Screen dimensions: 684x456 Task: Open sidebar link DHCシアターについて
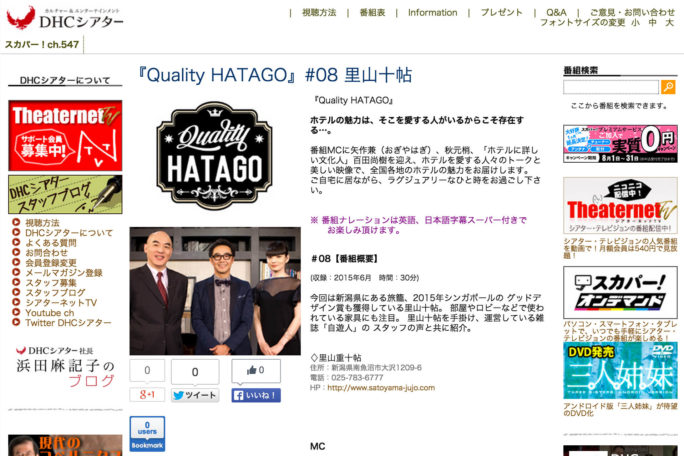click(69, 233)
